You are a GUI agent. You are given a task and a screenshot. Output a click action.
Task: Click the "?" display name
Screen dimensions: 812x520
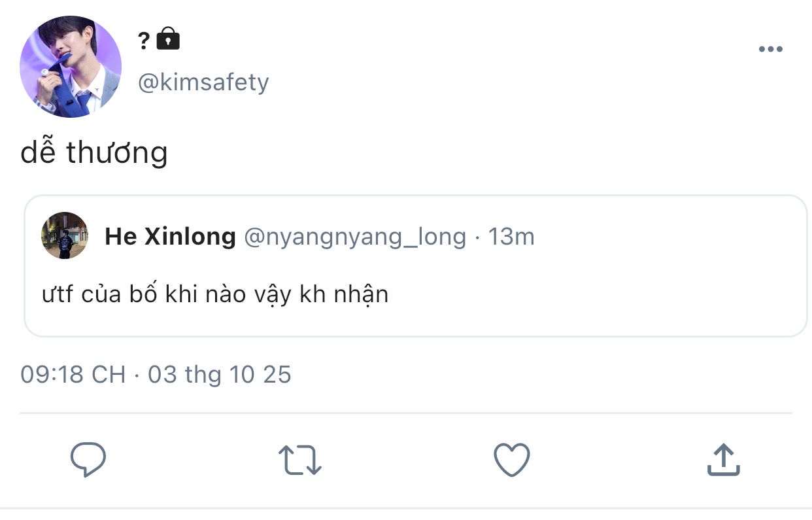coord(144,41)
